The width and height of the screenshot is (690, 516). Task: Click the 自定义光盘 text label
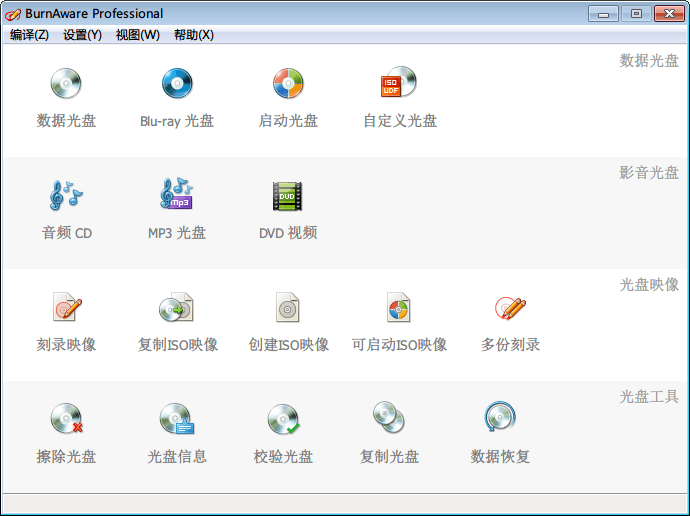point(400,121)
